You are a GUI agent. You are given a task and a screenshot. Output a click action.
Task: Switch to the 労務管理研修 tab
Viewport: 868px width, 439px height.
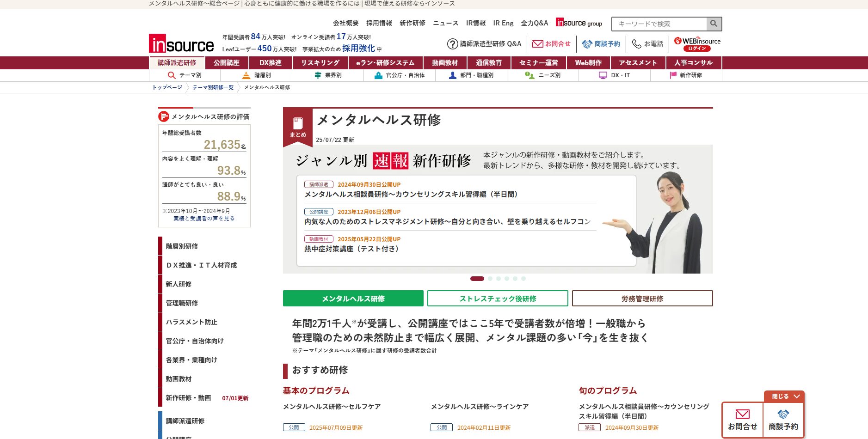[642, 299]
